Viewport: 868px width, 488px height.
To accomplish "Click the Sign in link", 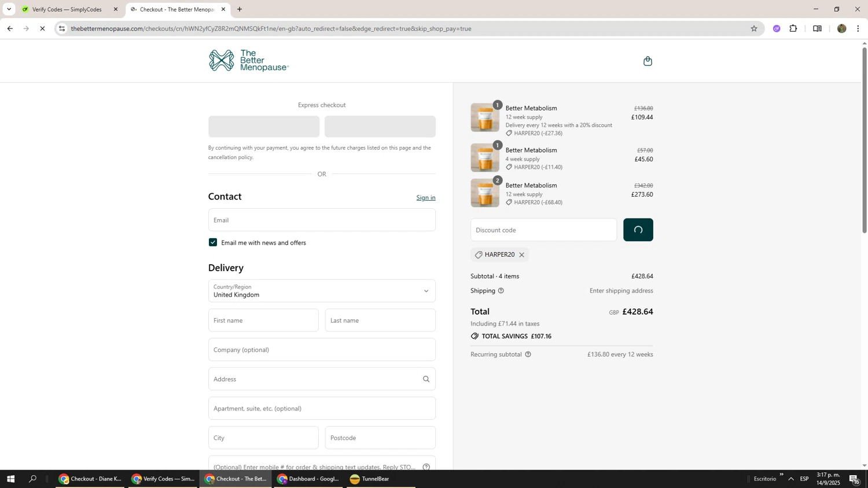I will pyautogui.click(x=426, y=198).
